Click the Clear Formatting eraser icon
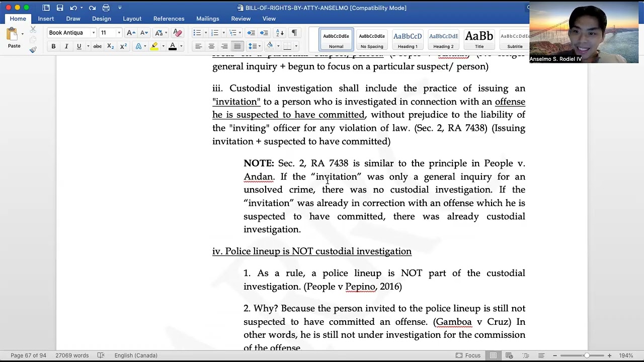This screenshot has height=362, width=644. tap(177, 33)
